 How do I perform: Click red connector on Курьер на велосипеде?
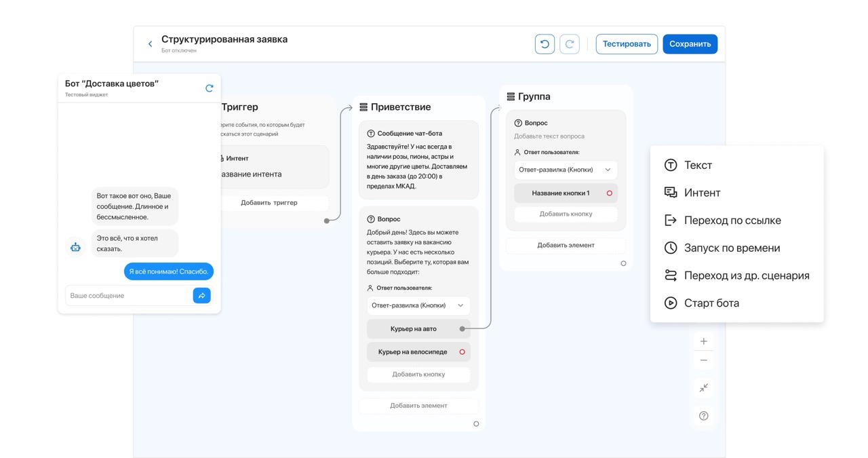462,352
